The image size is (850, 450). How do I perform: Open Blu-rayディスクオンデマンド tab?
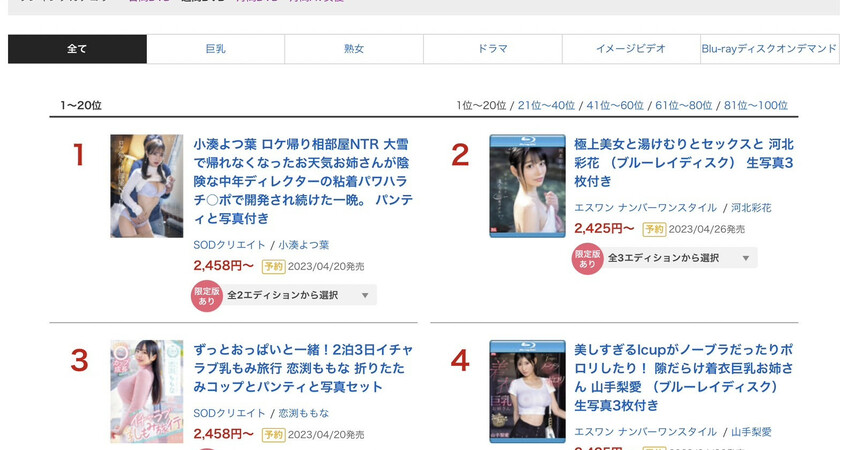tap(770, 49)
